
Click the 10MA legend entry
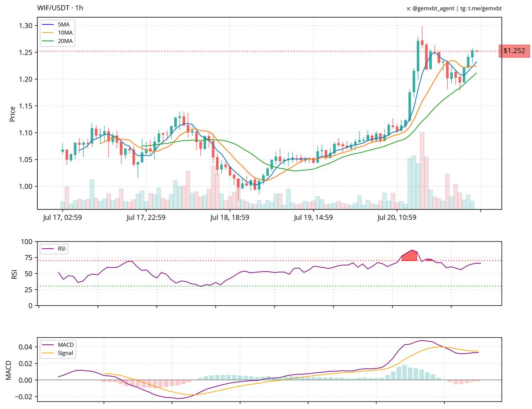[x=58, y=33]
